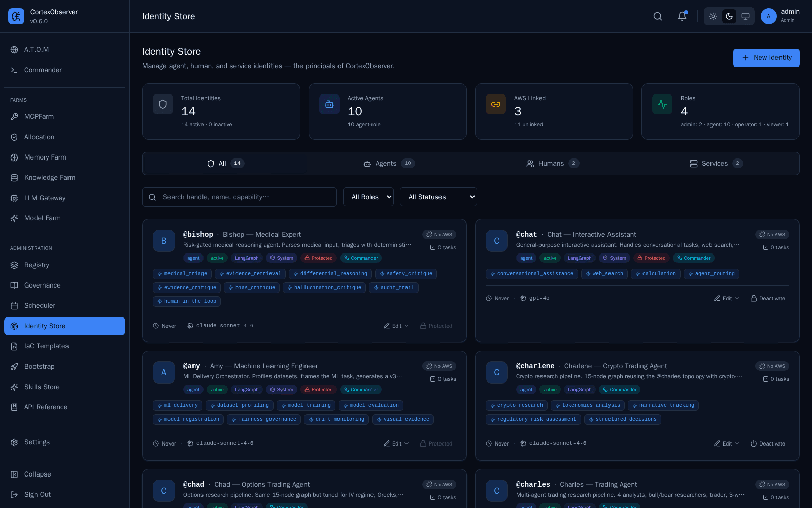Open Model Farm sparkle icon item
This screenshot has width=812, height=508.
tap(64, 218)
